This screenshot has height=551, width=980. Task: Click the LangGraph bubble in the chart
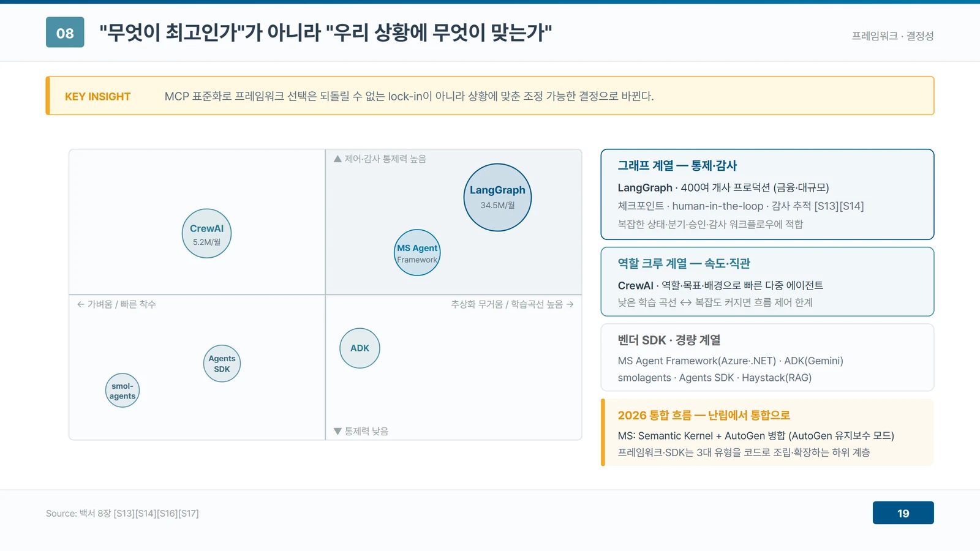(497, 197)
